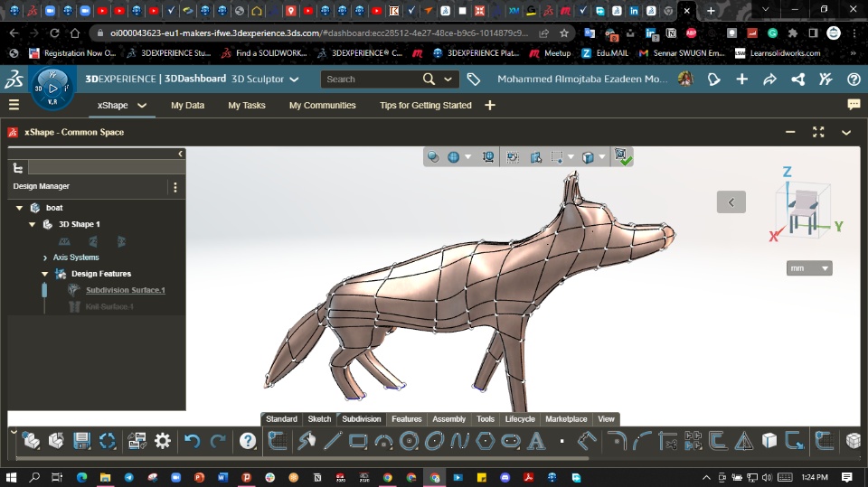Select the Trim sketch tool with scissors
Screen dimensions: 868x487
(668, 441)
